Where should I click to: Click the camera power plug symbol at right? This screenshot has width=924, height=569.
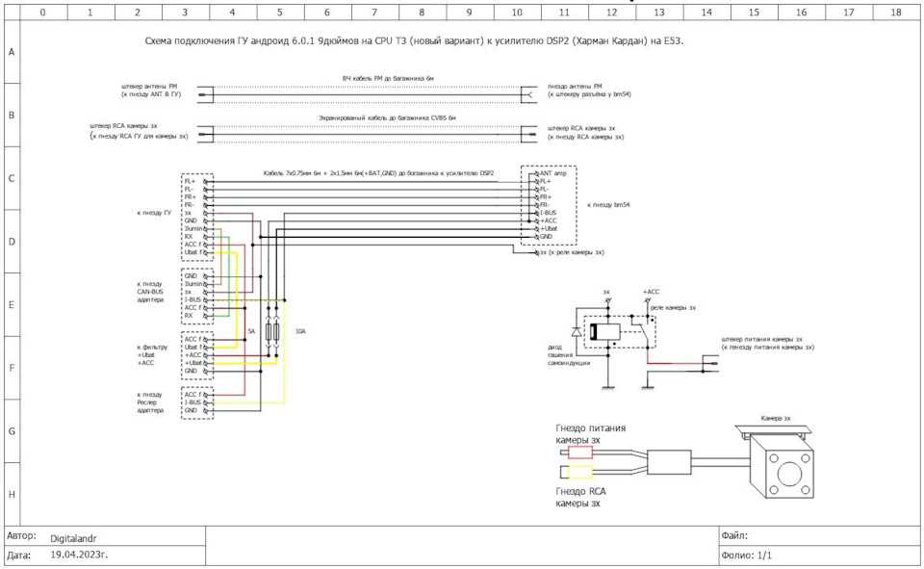pyautogui.click(x=709, y=364)
